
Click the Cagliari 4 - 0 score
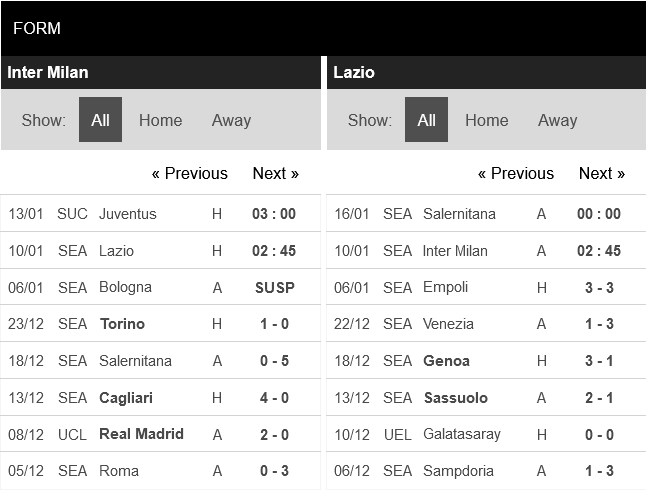(274, 398)
